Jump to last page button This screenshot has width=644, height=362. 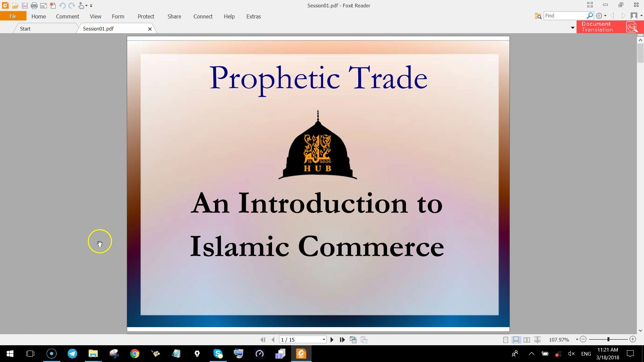click(x=342, y=340)
